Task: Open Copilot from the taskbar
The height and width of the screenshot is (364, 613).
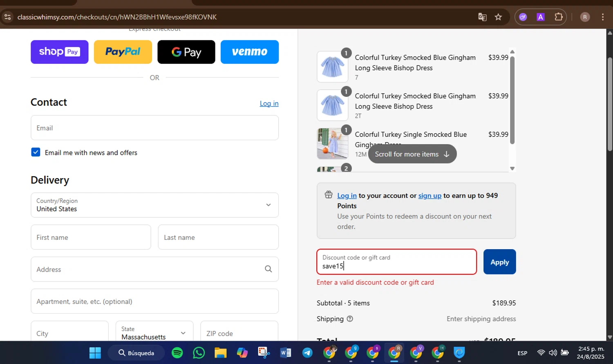Action: [242, 353]
